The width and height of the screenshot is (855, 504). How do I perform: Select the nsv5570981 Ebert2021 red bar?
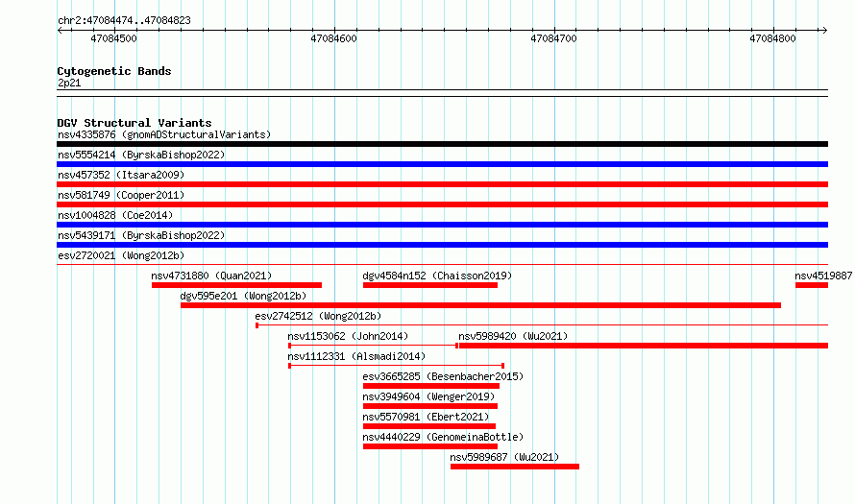click(429, 426)
